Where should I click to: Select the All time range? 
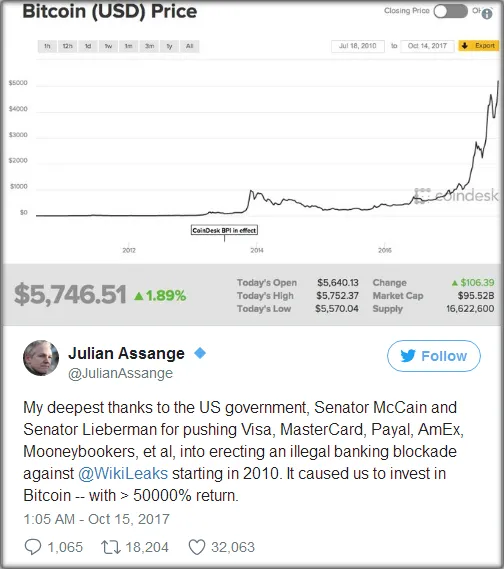189,46
